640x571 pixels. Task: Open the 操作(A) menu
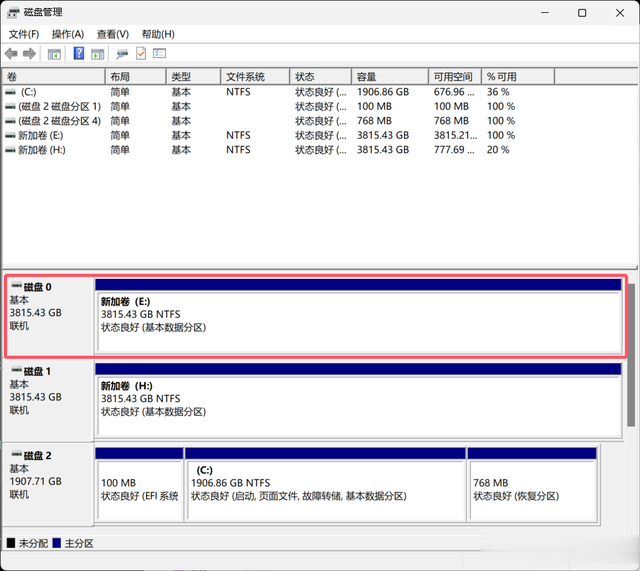point(68,34)
